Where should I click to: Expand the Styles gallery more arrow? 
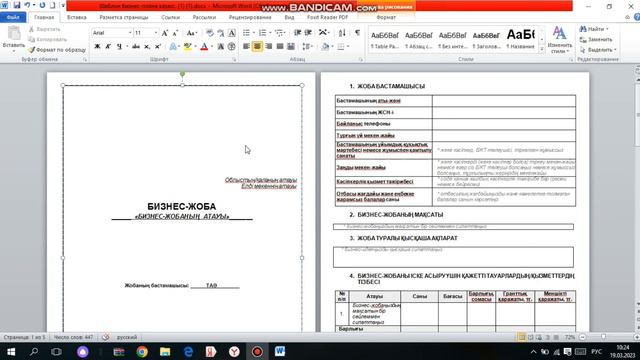tap(542, 49)
